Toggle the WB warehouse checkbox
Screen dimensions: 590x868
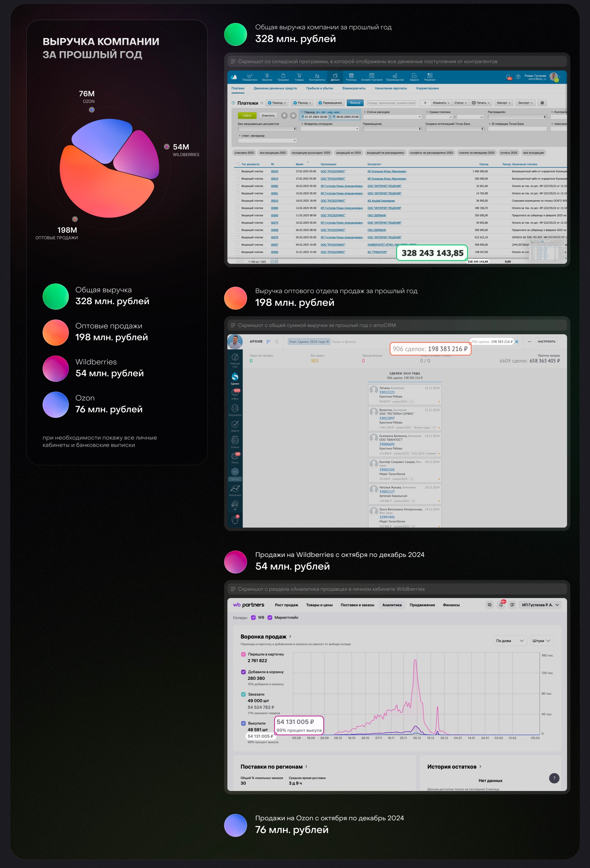click(253, 617)
